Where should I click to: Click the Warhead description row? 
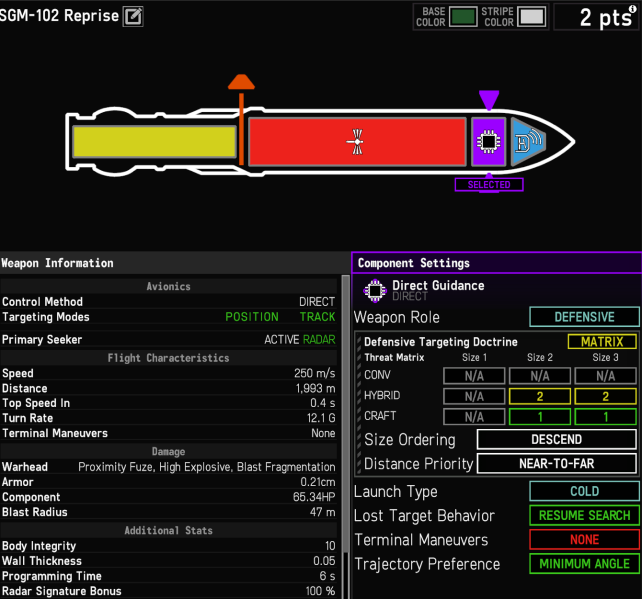pyautogui.click(x=169, y=467)
